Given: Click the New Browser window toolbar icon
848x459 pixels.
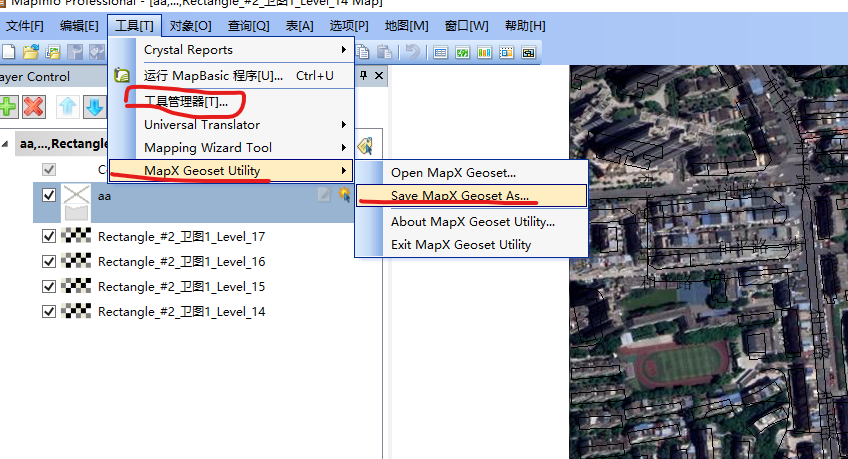Looking at the screenshot, I should click(x=441, y=52).
